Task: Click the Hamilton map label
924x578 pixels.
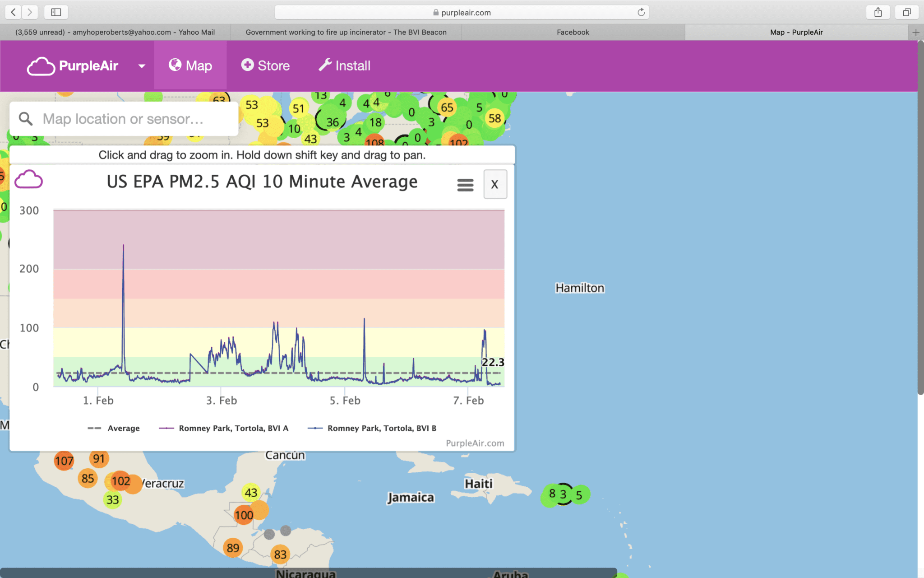Action: 580,288
